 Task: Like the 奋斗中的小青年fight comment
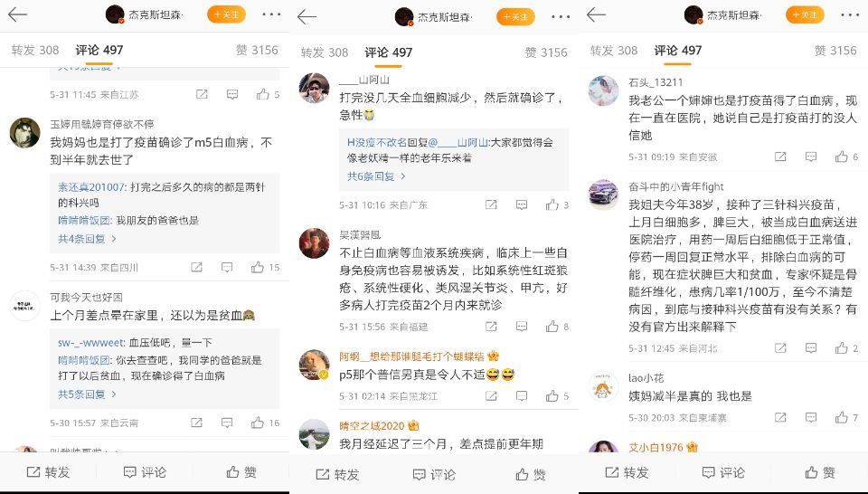coord(847,348)
